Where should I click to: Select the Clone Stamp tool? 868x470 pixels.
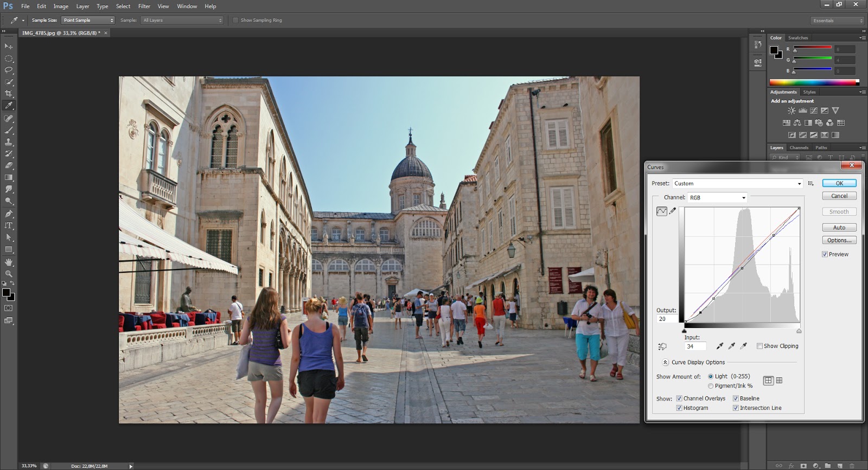(x=9, y=142)
